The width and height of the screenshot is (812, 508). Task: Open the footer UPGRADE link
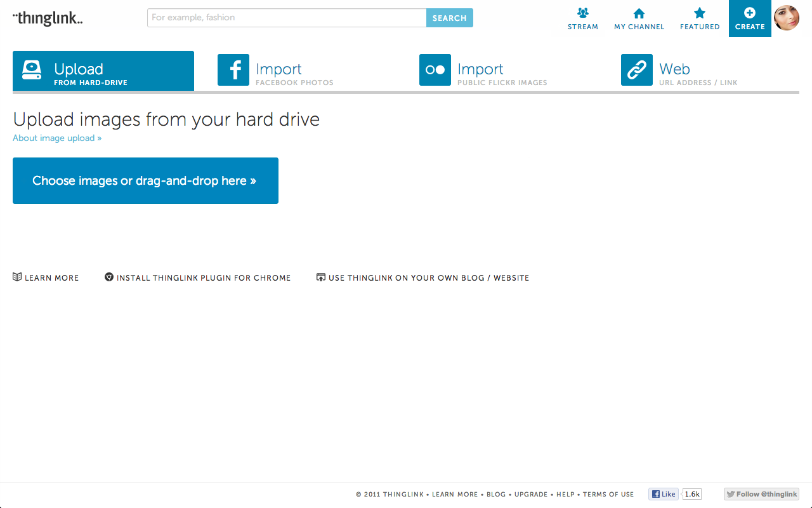pos(531,494)
